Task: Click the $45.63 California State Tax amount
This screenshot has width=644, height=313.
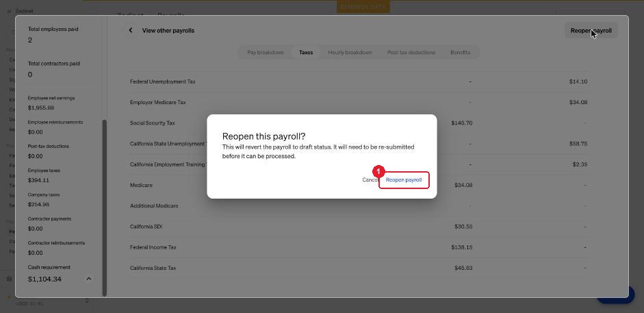Action: point(463,268)
